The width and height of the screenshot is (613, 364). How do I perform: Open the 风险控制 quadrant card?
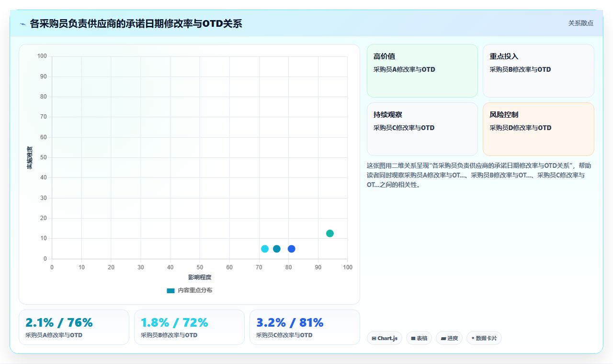538,129
